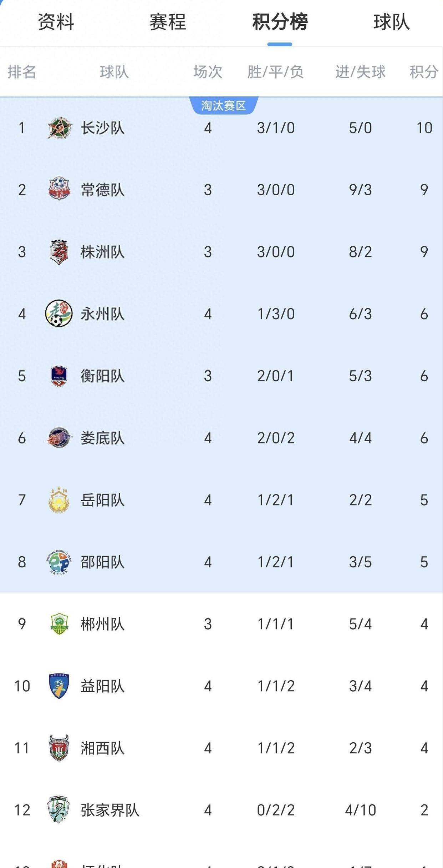The width and height of the screenshot is (443, 868).
Task: Select the 积分榜 standings tab
Action: click(280, 22)
